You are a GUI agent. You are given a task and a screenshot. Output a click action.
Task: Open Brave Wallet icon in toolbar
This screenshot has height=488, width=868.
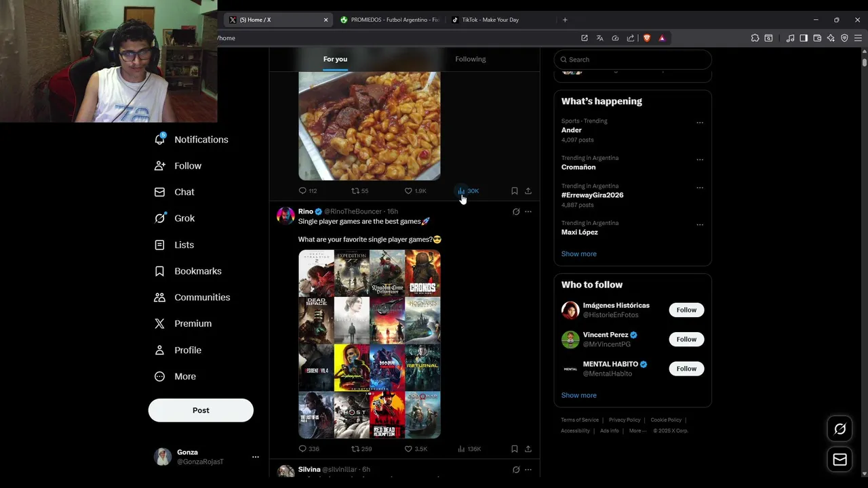[817, 38]
